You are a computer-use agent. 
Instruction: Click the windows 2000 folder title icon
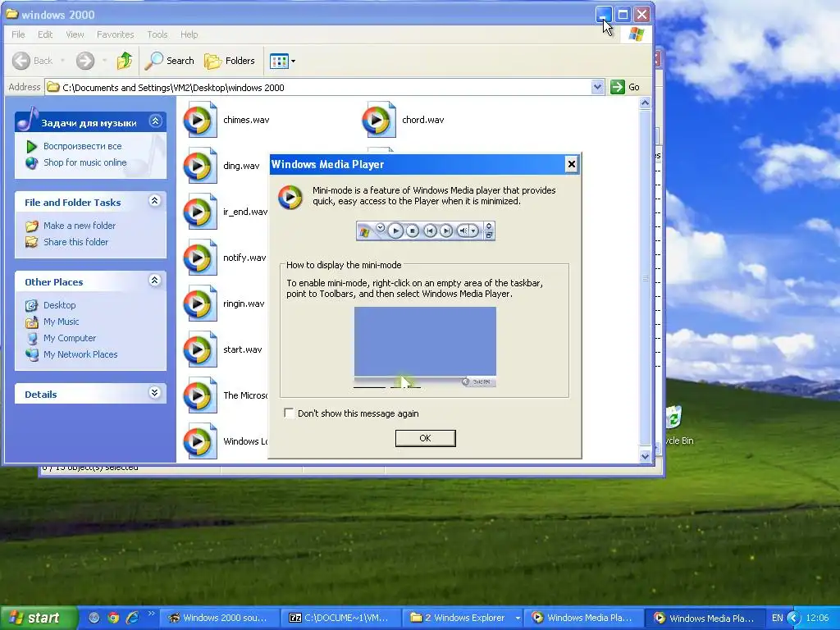coord(11,14)
